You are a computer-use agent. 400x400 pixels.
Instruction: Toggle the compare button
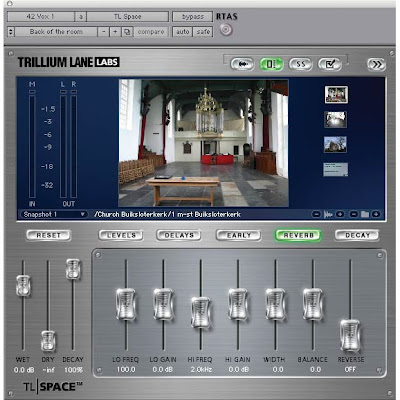151,32
